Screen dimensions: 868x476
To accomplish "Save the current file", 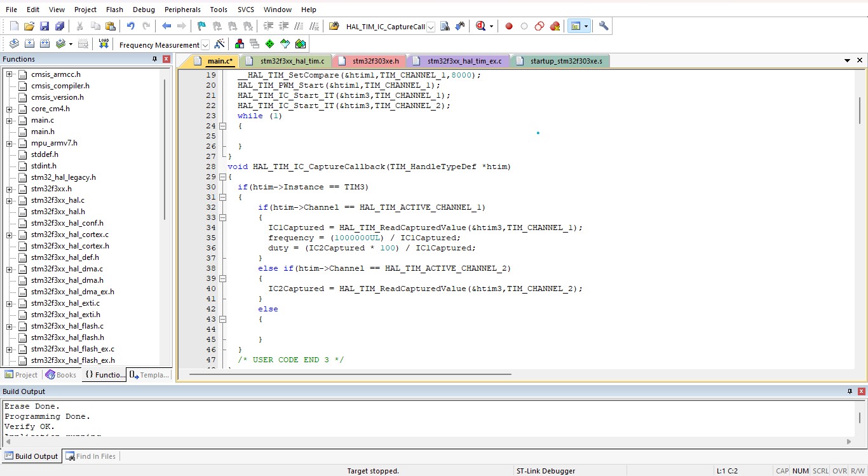I will tap(44, 26).
